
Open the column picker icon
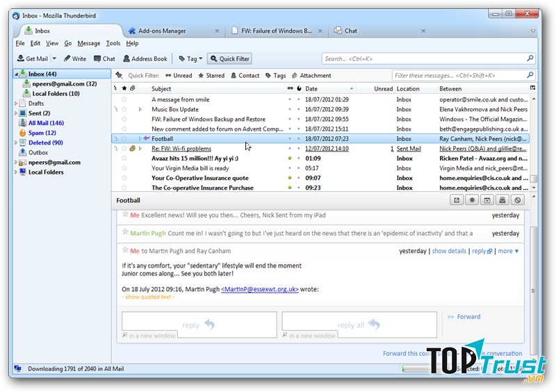coord(532,88)
